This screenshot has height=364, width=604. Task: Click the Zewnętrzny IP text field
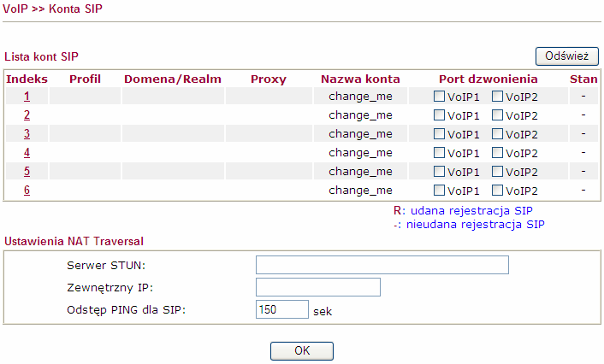point(318,287)
